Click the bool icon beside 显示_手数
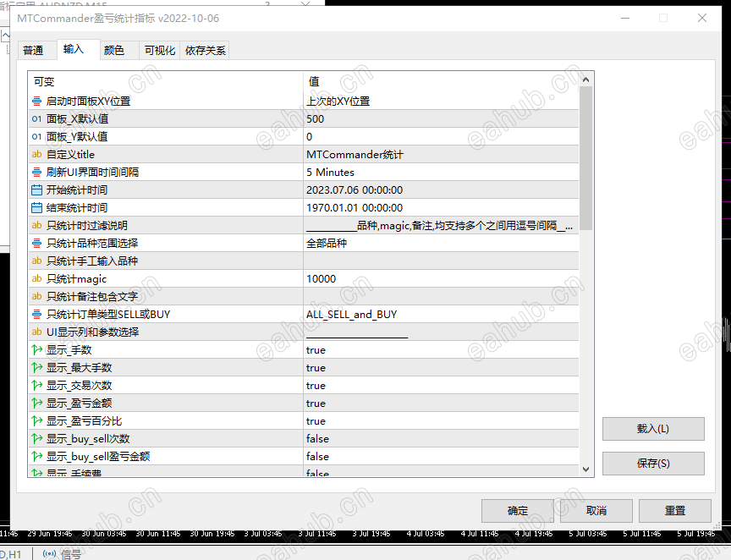Screen dimensions: 731x560 37,349
